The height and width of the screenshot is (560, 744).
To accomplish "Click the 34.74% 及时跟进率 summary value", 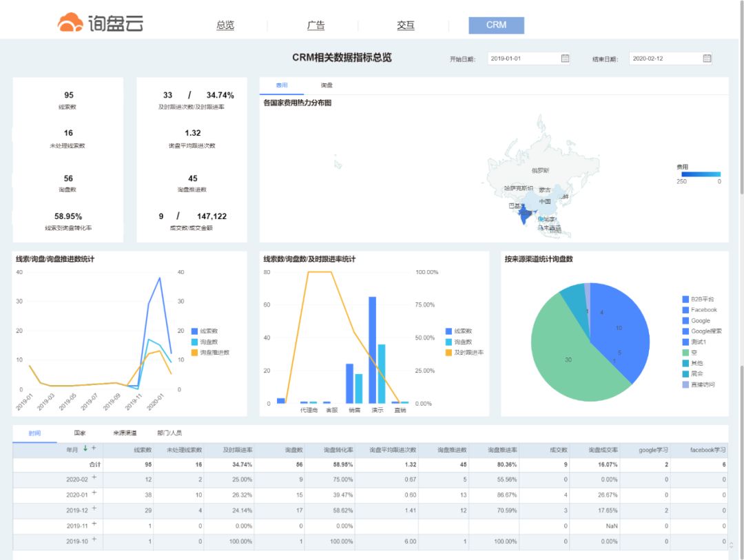I will tap(220, 95).
